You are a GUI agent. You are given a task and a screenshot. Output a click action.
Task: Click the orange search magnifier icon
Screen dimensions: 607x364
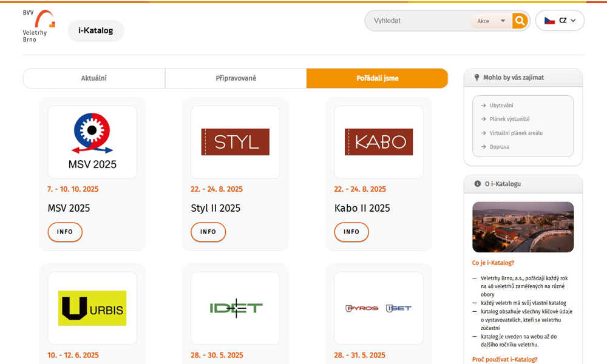pyautogui.click(x=520, y=21)
